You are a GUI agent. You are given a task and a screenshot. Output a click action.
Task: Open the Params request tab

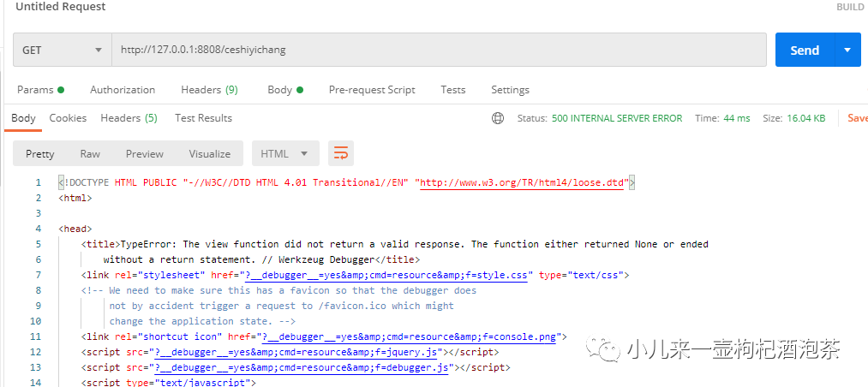pos(40,90)
